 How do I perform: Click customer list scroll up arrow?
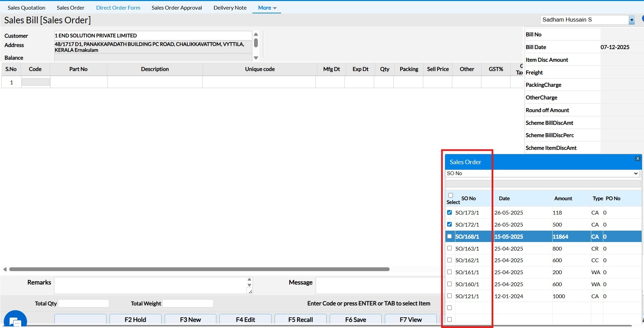click(256, 34)
